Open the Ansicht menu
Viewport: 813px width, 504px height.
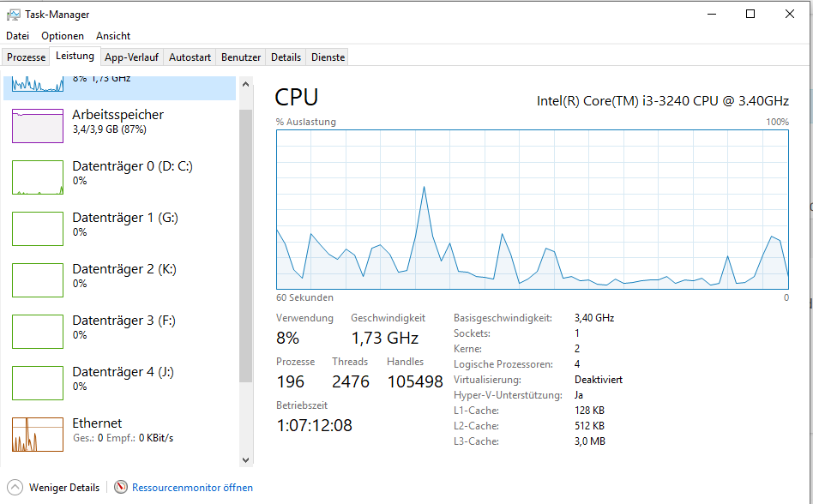113,36
